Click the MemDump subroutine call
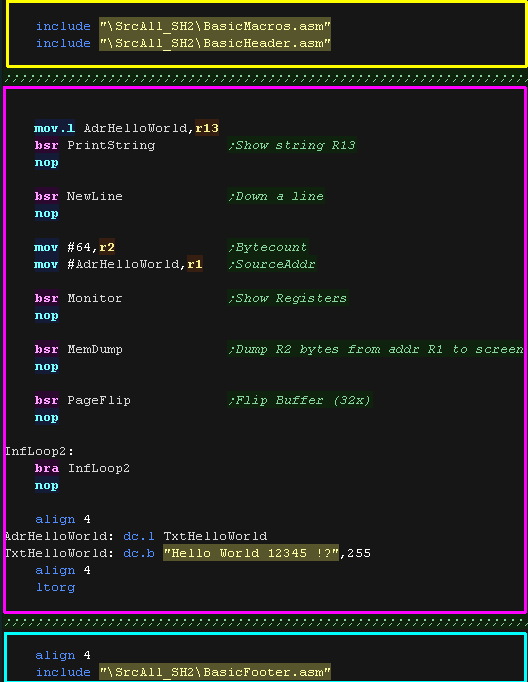The width and height of the screenshot is (528, 682). coord(95,349)
